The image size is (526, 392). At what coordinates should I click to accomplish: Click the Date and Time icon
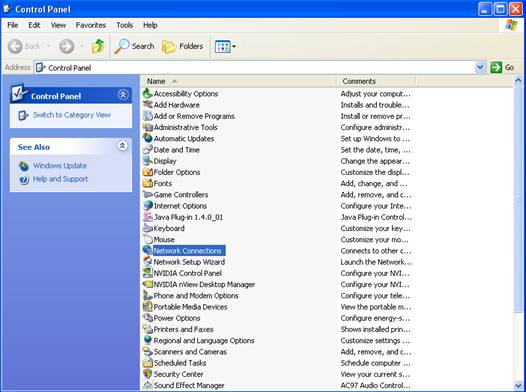148,150
